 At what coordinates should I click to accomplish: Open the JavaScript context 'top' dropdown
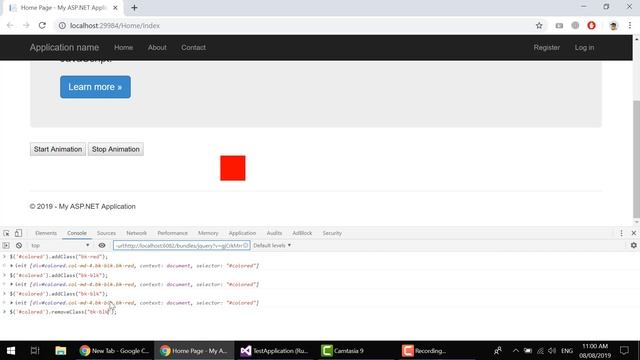point(60,245)
